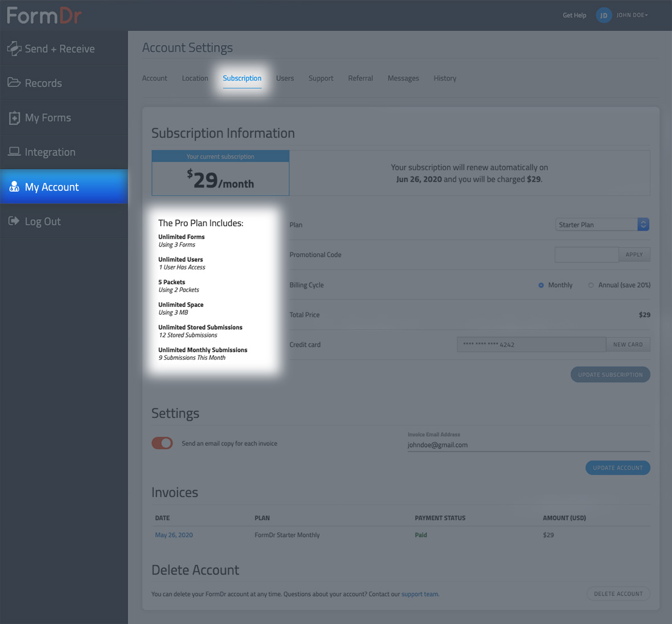The image size is (672, 624).
Task: Click '9 Submissions This Month' text
Action: point(192,358)
